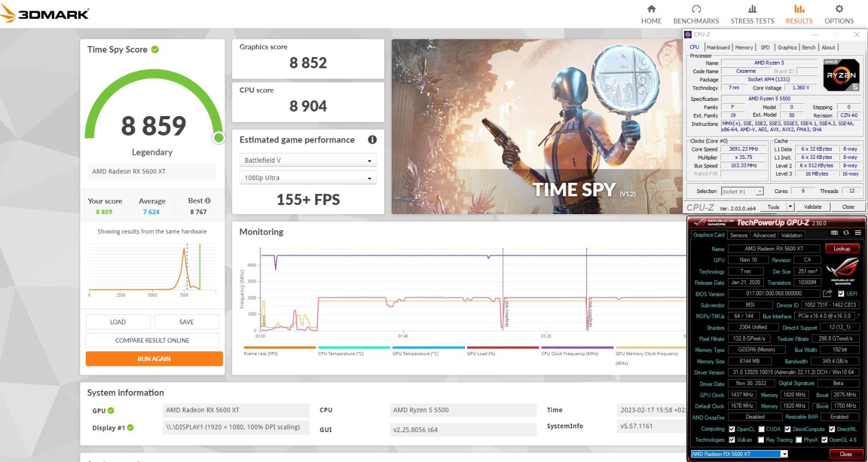Switch to the Validation tab in GPU-Z

(792, 235)
